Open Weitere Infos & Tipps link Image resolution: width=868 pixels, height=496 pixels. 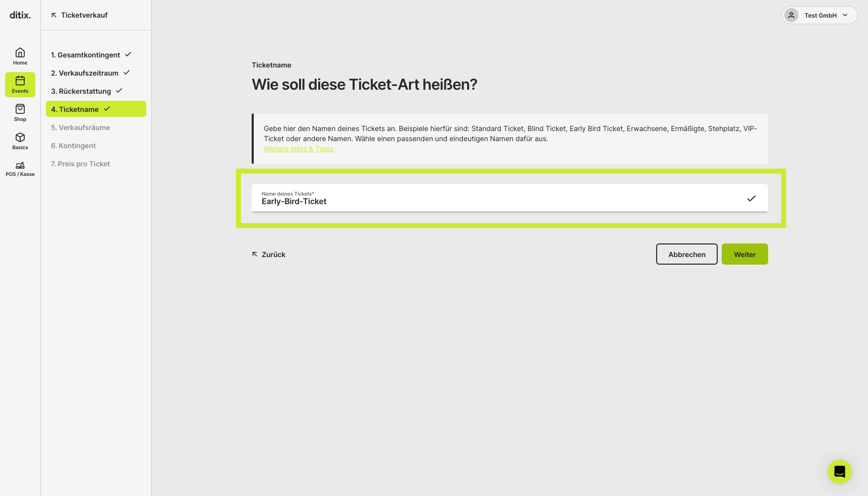click(x=299, y=149)
